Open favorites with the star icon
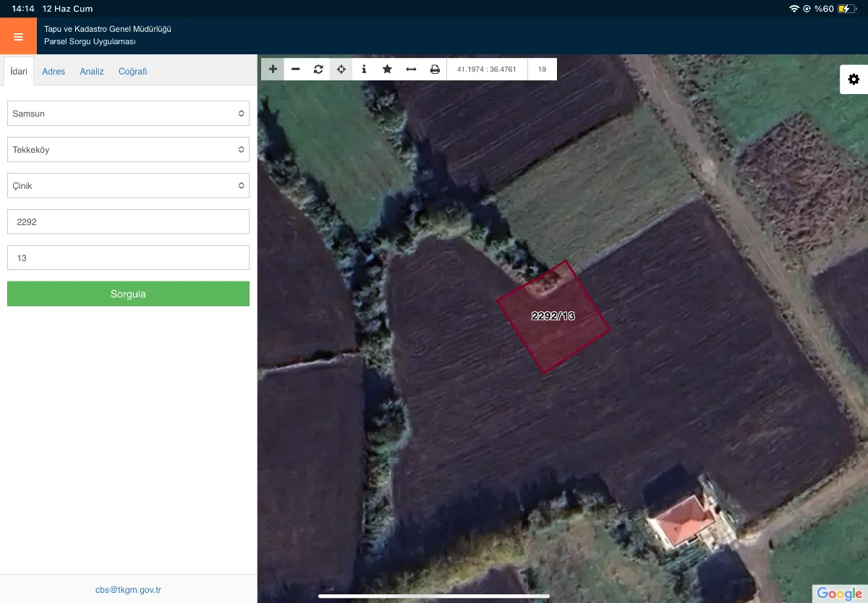This screenshot has width=868, height=603. (x=387, y=69)
